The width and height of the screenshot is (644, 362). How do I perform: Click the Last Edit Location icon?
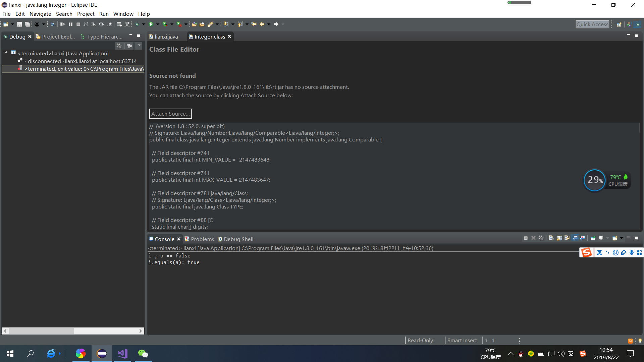(x=254, y=24)
